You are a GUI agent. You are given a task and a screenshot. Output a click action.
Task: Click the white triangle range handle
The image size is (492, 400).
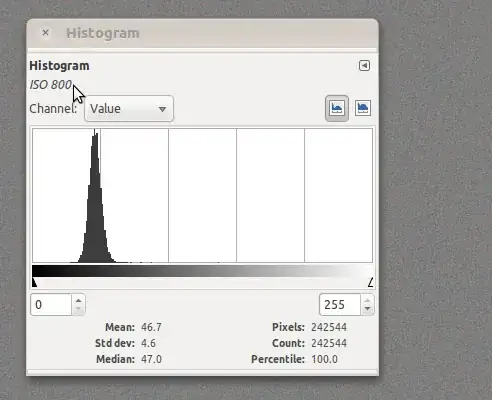371,282
